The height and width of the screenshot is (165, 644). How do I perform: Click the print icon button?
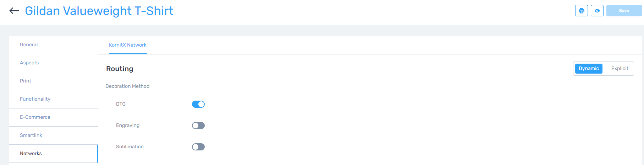point(582,11)
